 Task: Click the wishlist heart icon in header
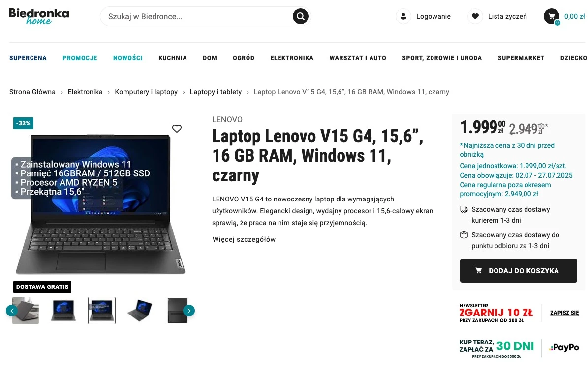[475, 16]
